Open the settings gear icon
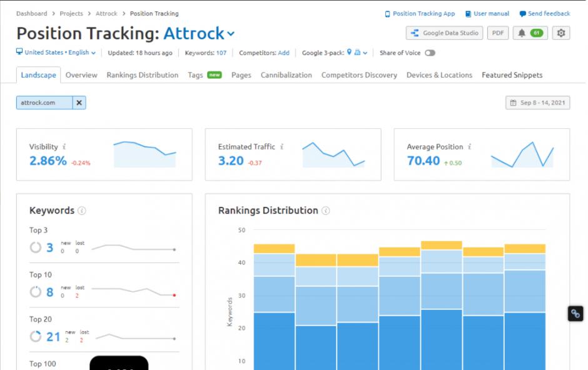Viewport: 588px width, 370px height. tap(560, 33)
